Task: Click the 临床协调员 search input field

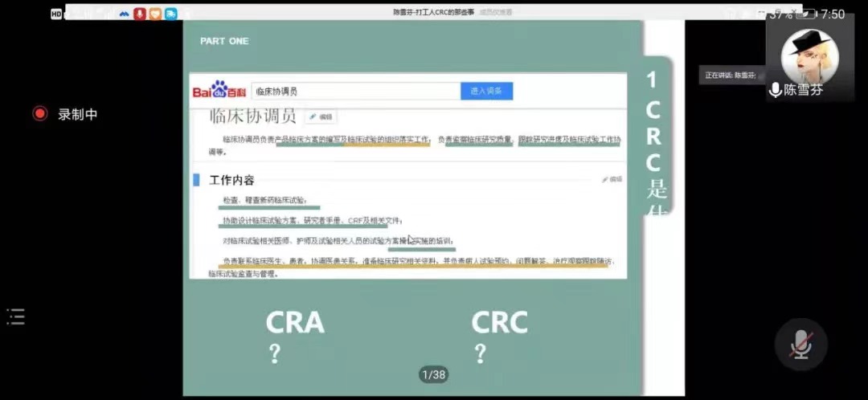Action: pyautogui.click(x=355, y=92)
